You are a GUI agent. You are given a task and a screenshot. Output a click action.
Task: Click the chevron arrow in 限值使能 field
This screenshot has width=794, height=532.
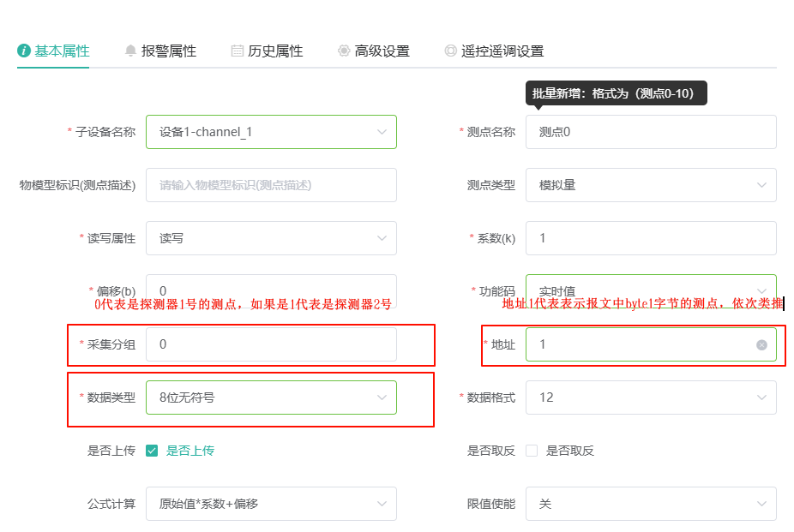[x=761, y=504]
